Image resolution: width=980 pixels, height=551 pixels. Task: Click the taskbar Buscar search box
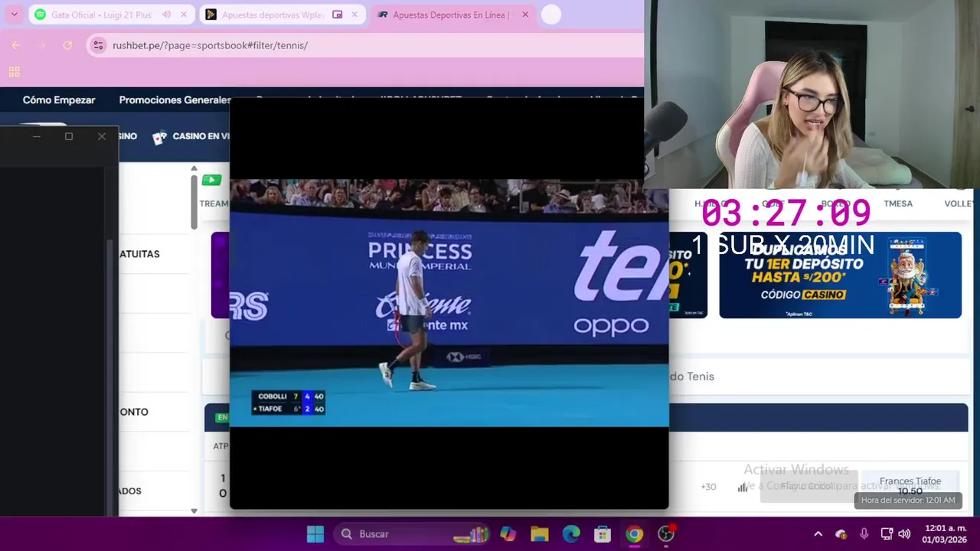pyautogui.click(x=412, y=534)
